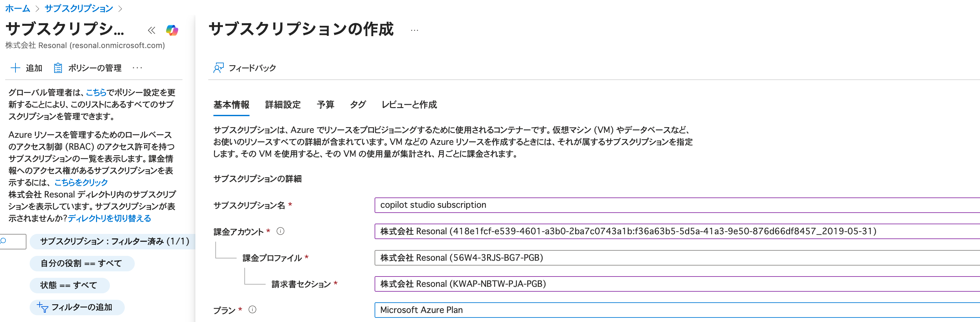980x322 pixels.
Task: Click the Copilot icon in the panel header
Action: [172, 30]
